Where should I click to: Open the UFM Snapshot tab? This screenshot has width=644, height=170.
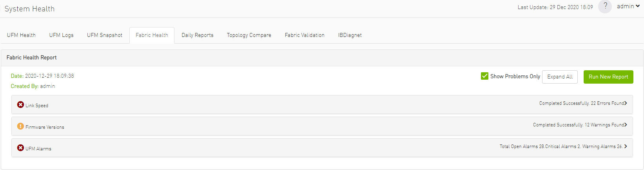105,35
